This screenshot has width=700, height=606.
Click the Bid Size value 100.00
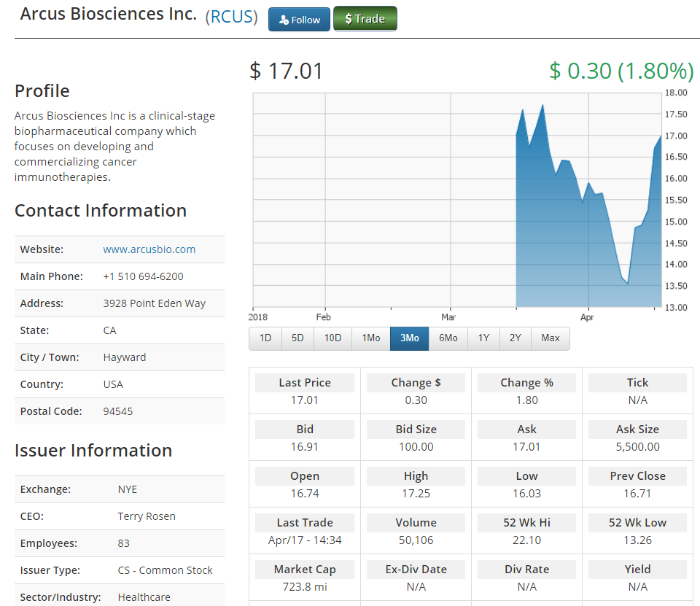point(416,446)
